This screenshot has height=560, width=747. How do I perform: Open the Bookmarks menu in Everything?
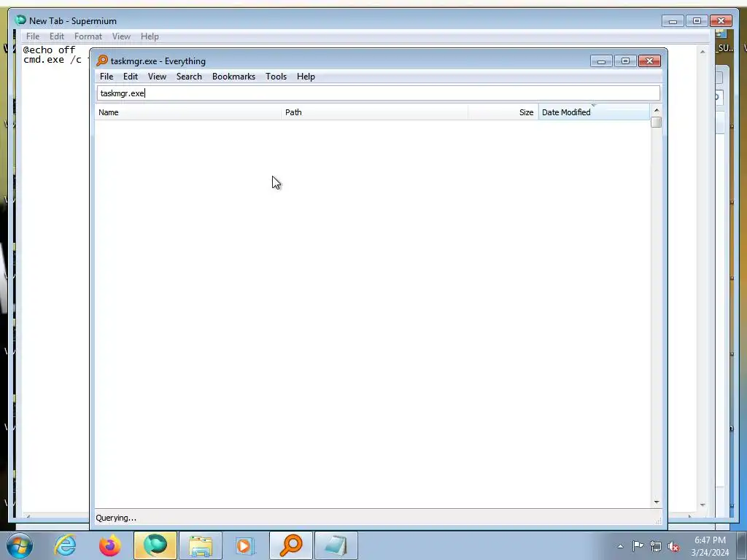point(233,77)
